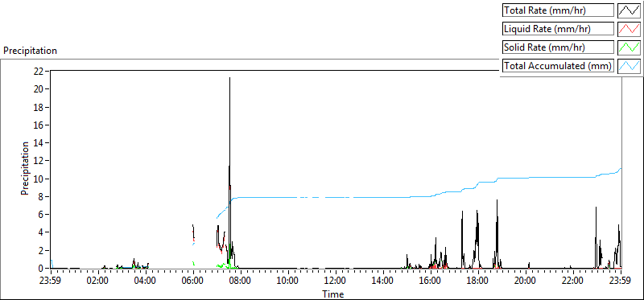Click the 22:00 time axis label

coord(573,282)
